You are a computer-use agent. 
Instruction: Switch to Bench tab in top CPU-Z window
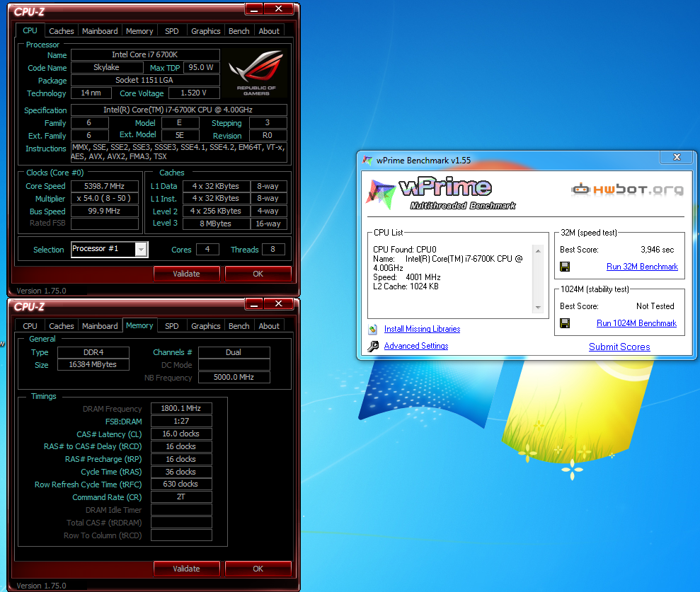point(239,31)
